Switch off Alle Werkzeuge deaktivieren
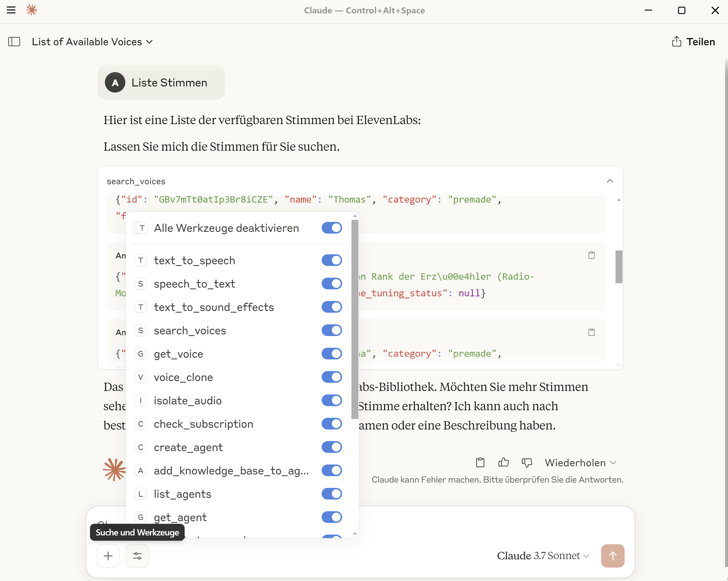Screen dimensions: 728x581 pyautogui.click(x=332, y=228)
